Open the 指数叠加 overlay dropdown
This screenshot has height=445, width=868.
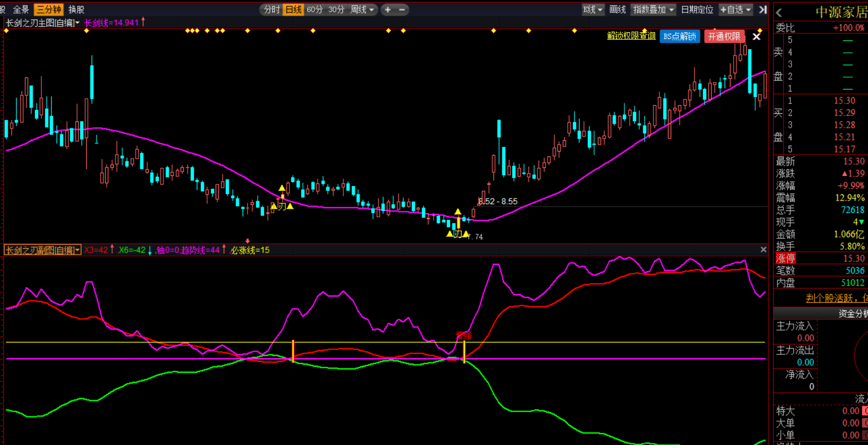click(x=653, y=10)
